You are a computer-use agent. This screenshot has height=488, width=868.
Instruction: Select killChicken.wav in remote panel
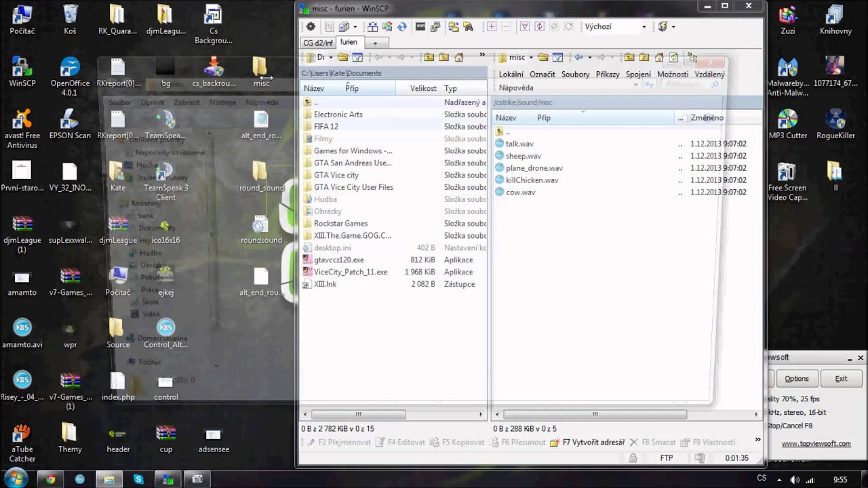(532, 180)
